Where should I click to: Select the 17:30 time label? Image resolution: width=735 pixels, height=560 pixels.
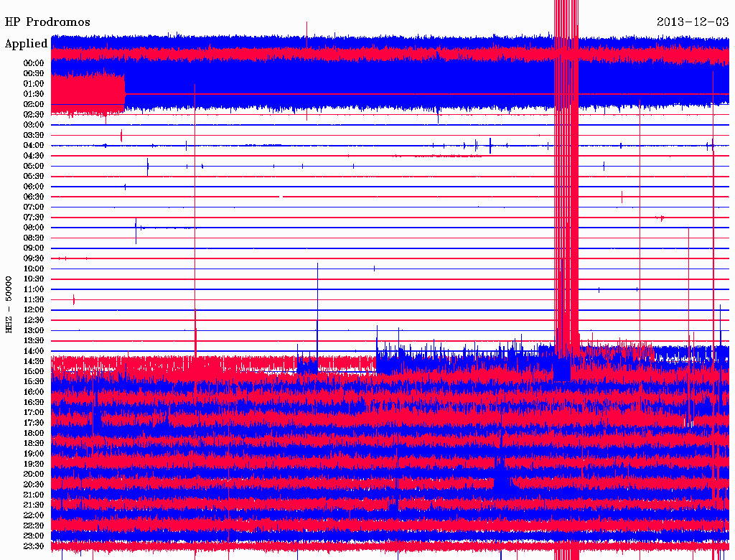click(34, 423)
